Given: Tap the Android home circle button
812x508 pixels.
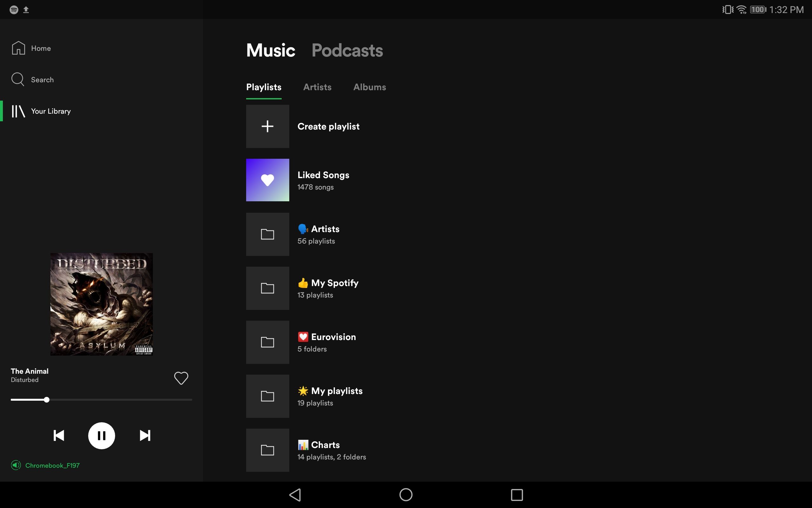Looking at the screenshot, I should (x=406, y=495).
